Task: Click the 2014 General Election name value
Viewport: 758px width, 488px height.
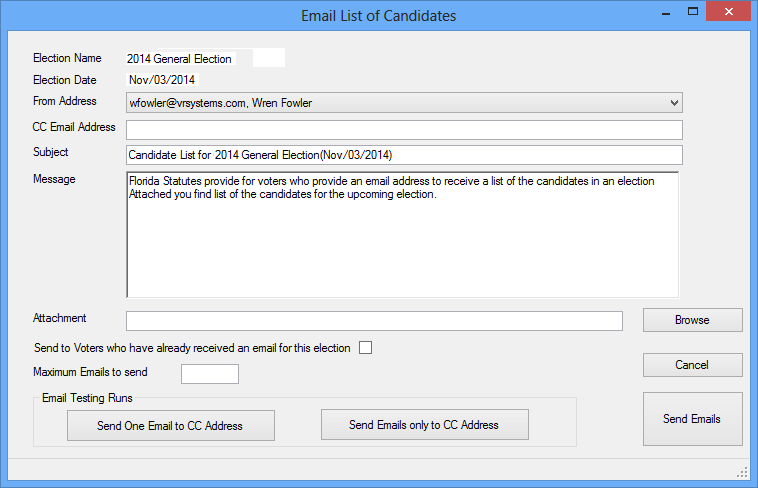Action: click(179, 59)
